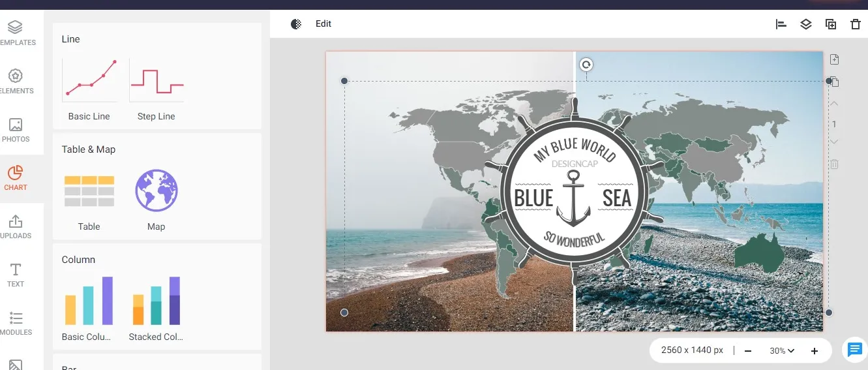Open the layers order icon

tap(806, 24)
